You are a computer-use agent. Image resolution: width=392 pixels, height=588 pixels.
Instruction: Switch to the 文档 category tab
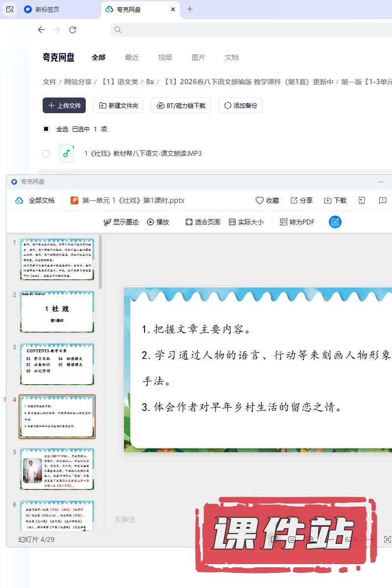(232, 57)
